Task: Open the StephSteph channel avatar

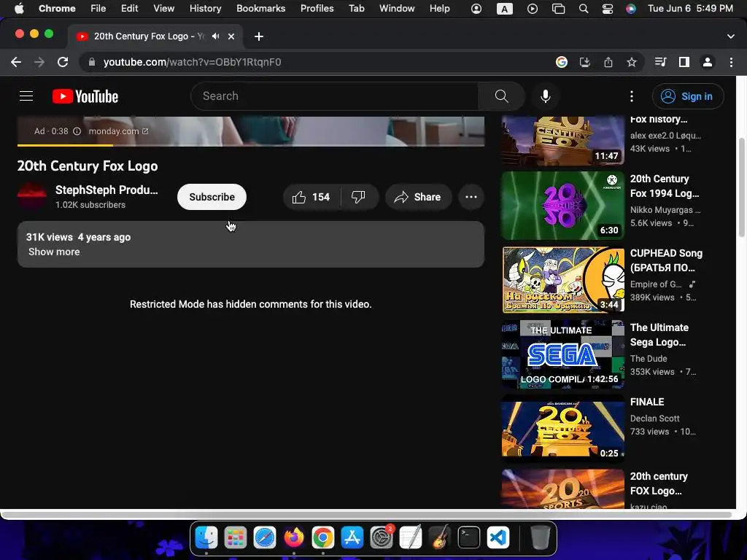Action: (32, 196)
